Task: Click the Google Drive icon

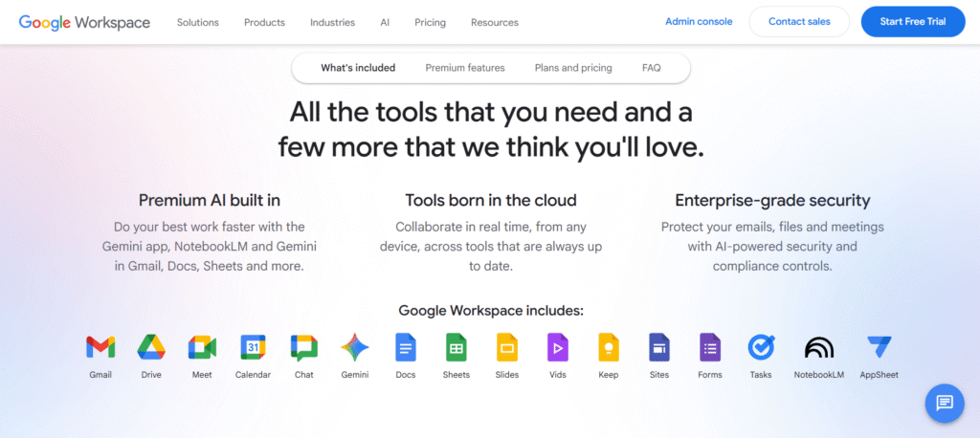Action: 151,347
